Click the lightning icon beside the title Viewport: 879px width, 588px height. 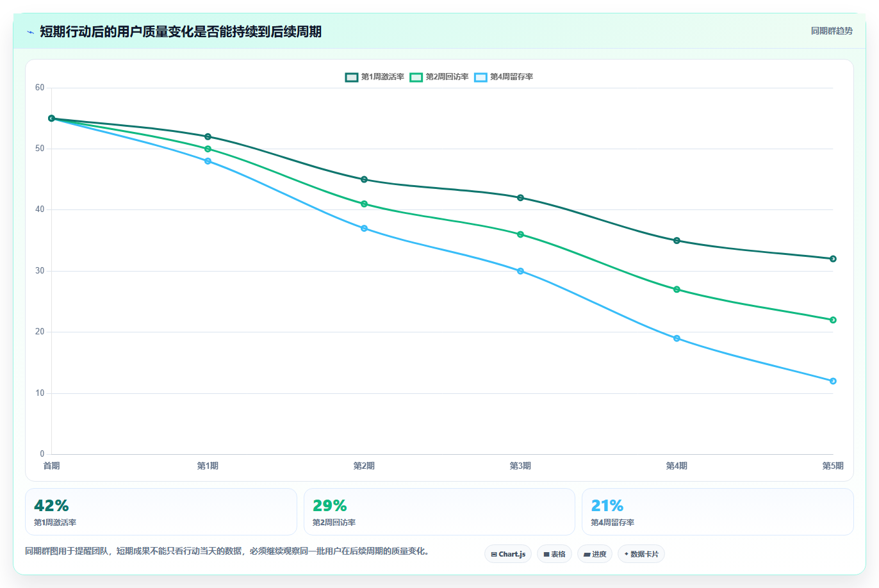[30, 32]
